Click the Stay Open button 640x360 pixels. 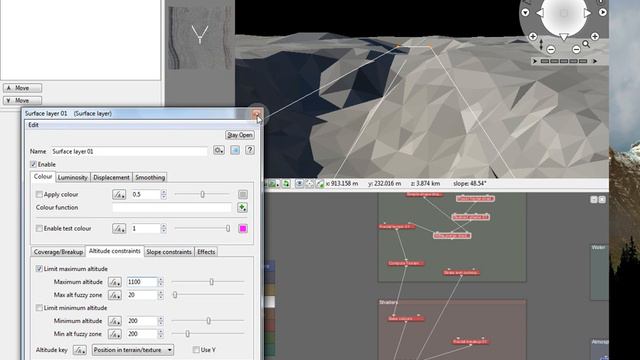tap(240, 135)
